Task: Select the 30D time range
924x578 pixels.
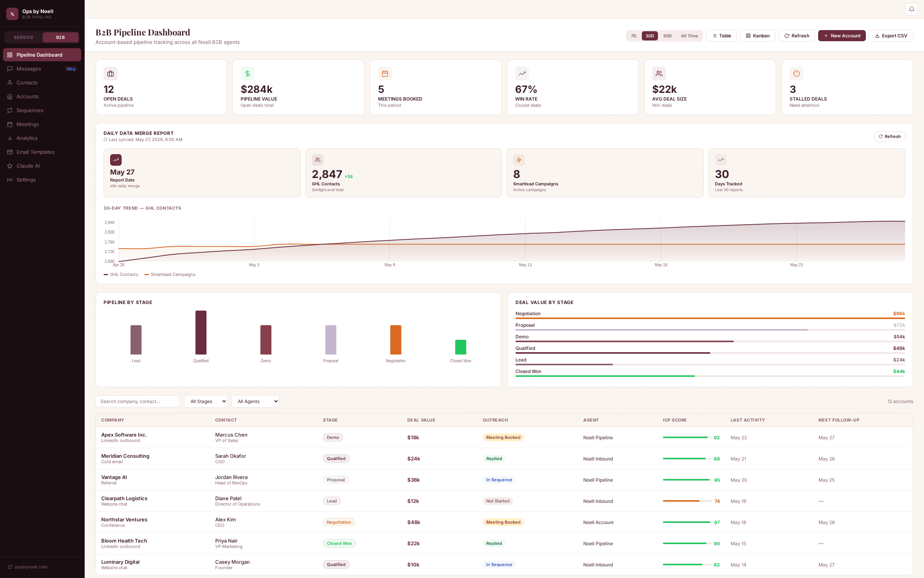Action: tap(650, 36)
